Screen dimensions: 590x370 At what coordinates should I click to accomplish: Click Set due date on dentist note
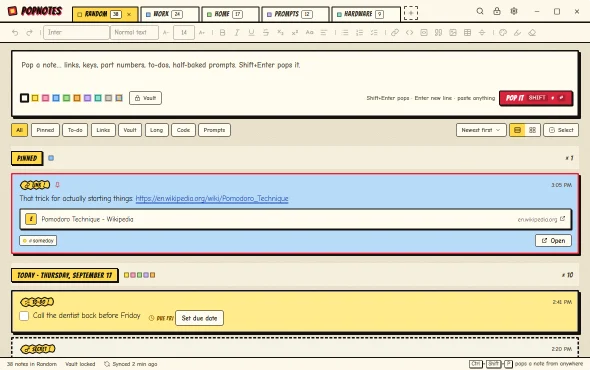pos(199,318)
